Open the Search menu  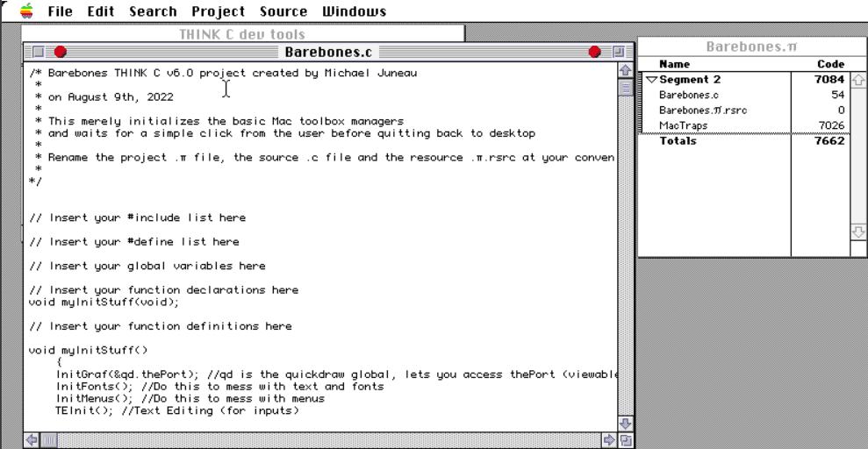coord(153,11)
